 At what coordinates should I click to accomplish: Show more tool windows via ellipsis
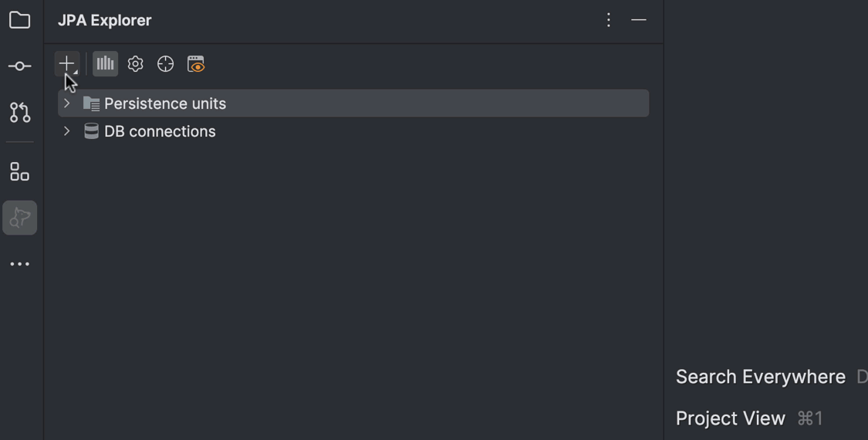pyautogui.click(x=20, y=264)
